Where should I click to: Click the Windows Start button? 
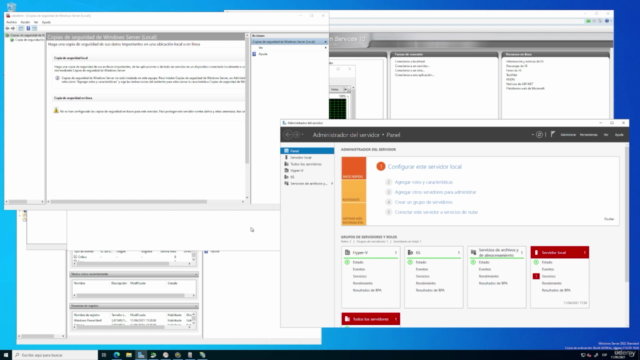[x=6, y=355]
